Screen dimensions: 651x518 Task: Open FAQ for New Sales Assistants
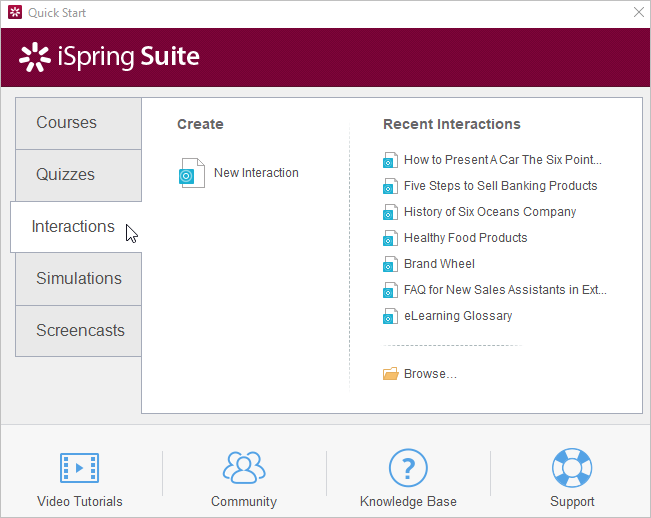505,290
